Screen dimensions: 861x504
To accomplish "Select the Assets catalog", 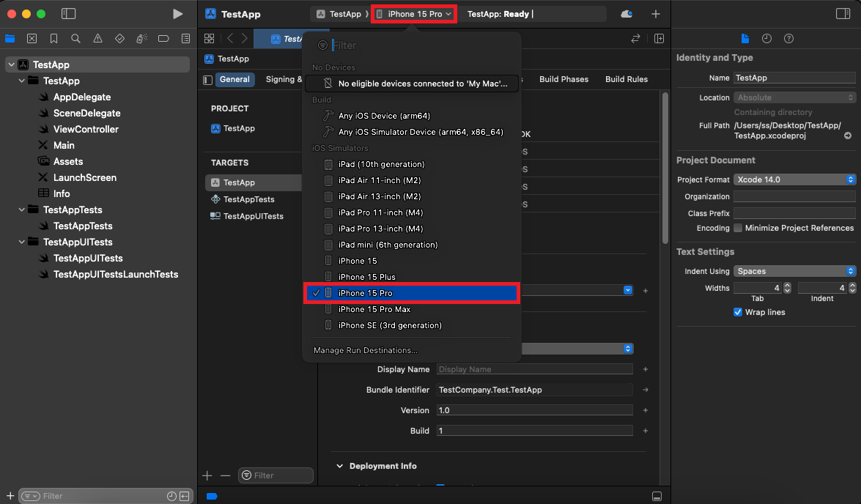I will (68, 161).
